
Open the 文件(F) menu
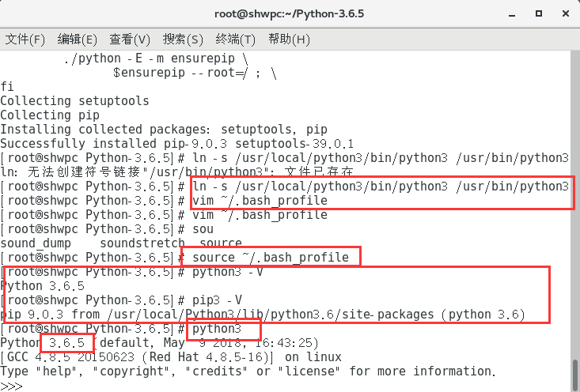tap(25, 40)
